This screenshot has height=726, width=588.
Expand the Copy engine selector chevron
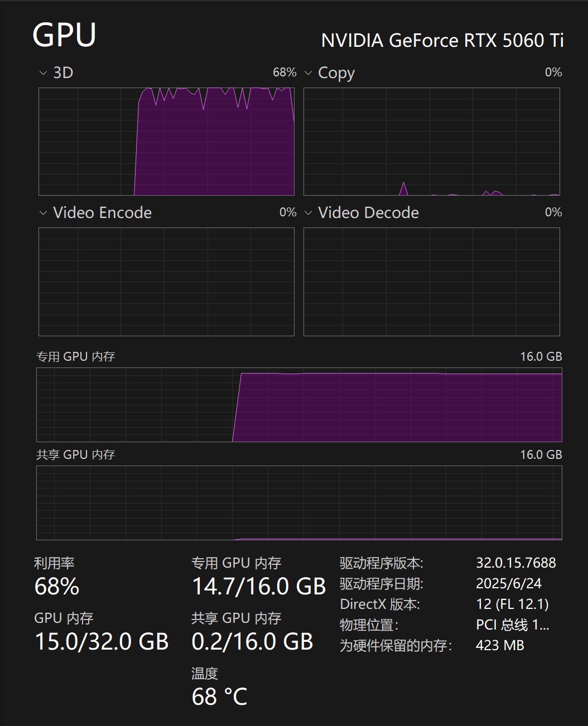click(308, 73)
